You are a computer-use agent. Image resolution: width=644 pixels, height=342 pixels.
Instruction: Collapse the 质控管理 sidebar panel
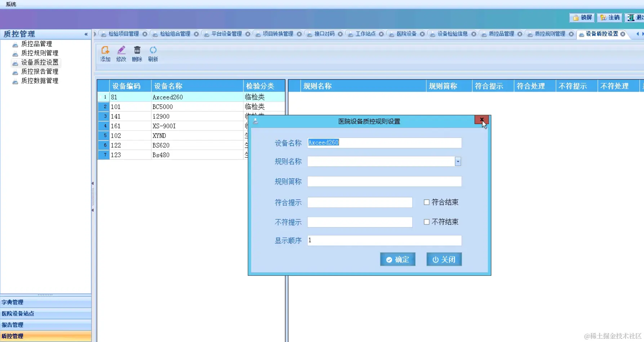(x=86, y=34)
